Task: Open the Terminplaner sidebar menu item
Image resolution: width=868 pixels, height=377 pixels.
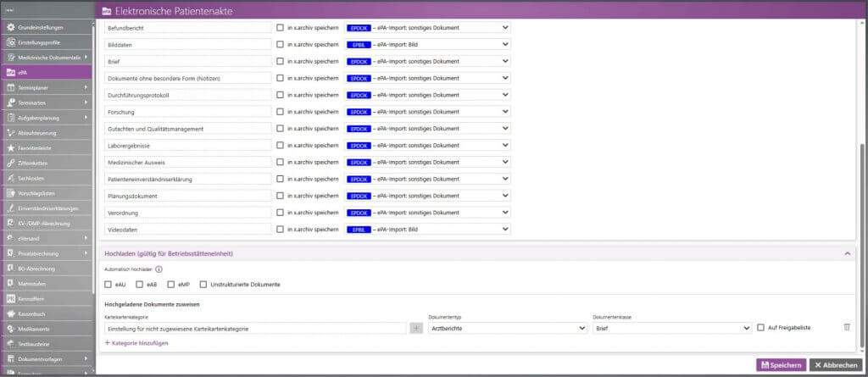Action: tap(47, 87)
